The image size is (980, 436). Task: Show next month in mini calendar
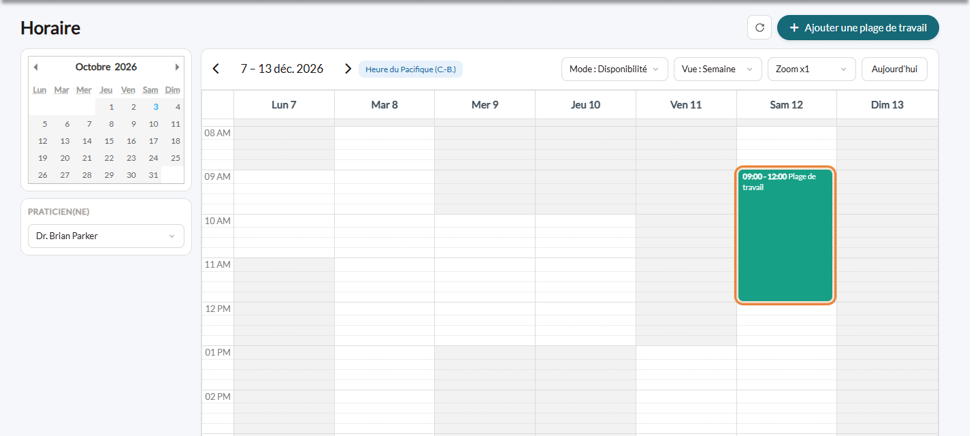pyautogui.click(x=177, y=67)
